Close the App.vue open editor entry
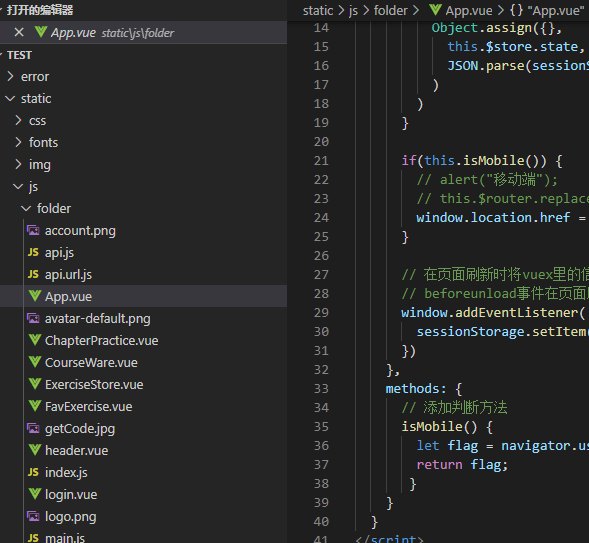 (19, 33)
